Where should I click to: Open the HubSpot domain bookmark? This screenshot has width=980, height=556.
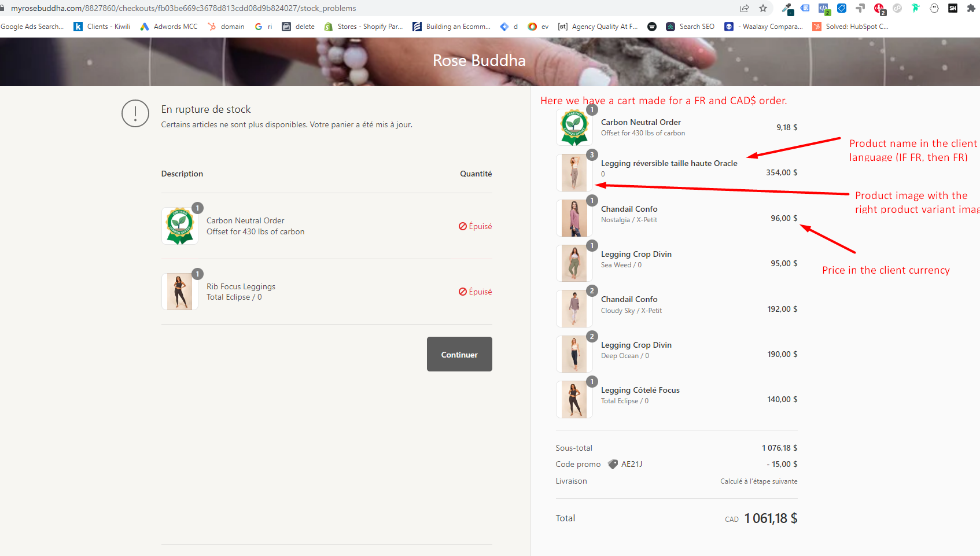pyautogui.click(x=226, y=27)
